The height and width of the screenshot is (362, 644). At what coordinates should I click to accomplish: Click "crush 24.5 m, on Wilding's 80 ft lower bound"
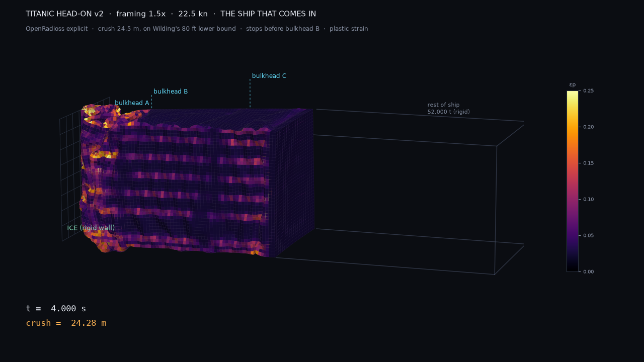(167, 29)
